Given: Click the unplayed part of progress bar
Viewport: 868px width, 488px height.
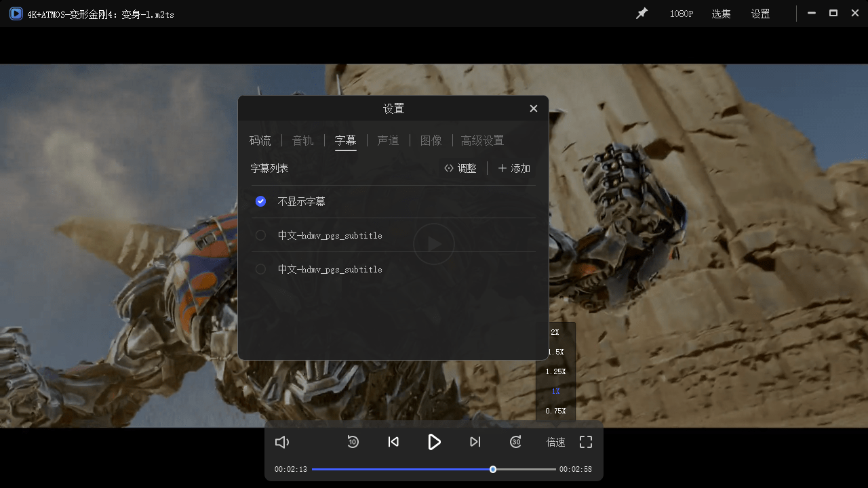Looking at the screenshot, I should tap(526, 469).
